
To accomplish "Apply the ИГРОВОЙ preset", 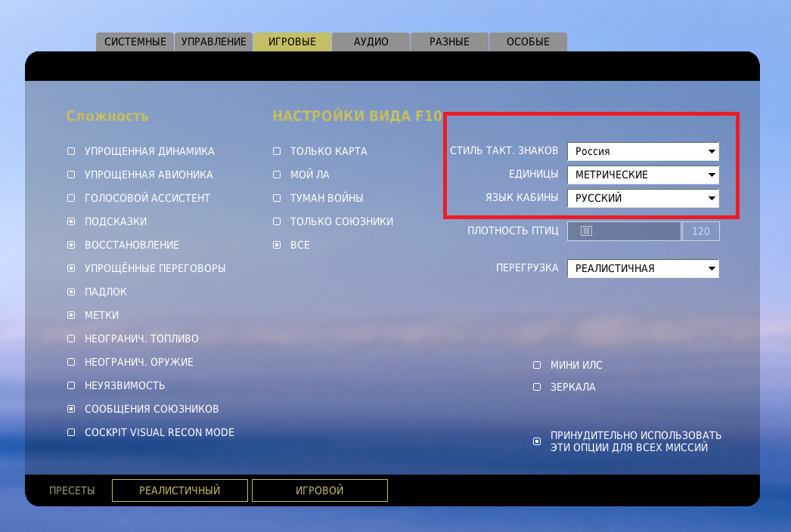I will [320, 490].
